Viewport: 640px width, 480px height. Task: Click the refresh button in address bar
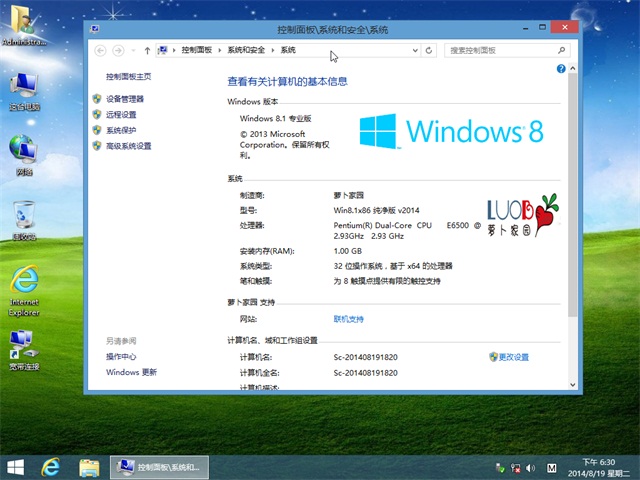[x=429, y=50]
